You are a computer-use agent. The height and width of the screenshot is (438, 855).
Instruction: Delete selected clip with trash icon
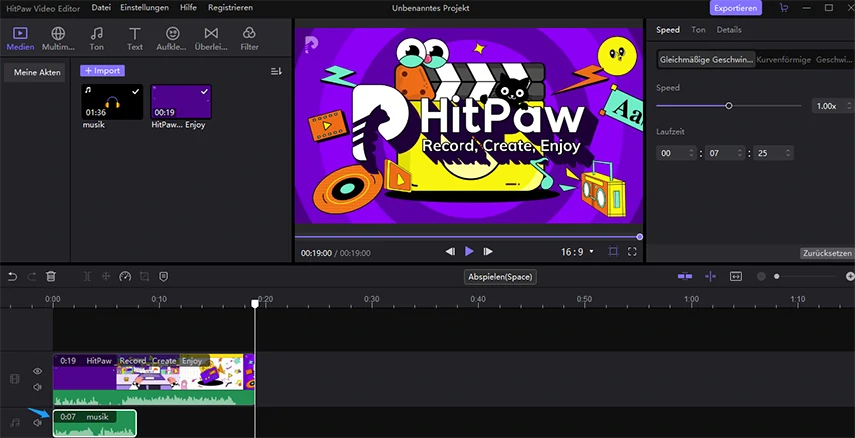tap(51, 276)
